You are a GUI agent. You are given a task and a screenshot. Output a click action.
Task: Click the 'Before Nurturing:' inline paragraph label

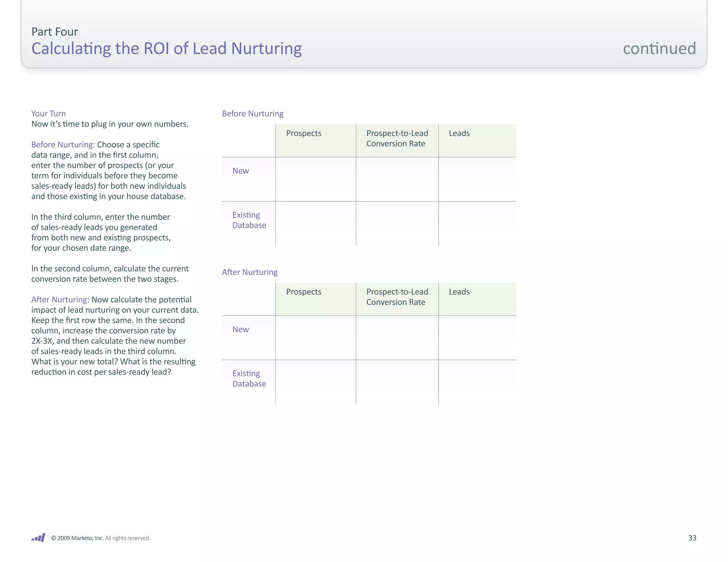click(63, 145)
